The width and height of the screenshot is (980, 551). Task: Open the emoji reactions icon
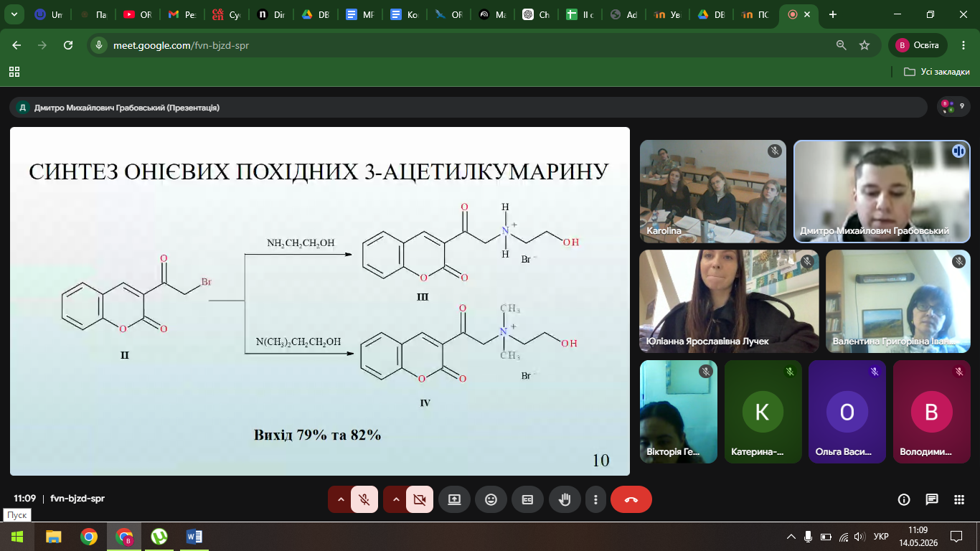coord(491,499)
